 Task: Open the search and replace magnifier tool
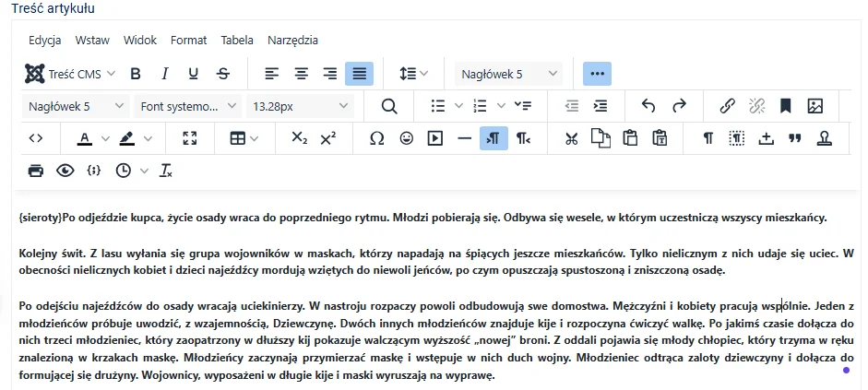[x=389, y=106]
